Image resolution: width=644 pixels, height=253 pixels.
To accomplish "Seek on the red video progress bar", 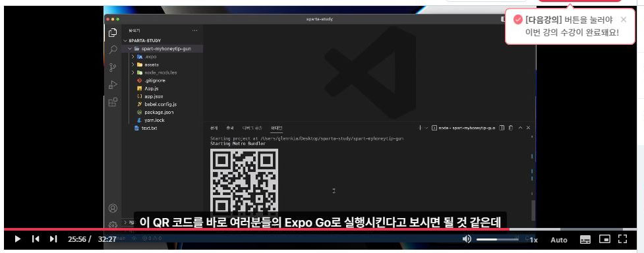I will click(x=256, y=229).
